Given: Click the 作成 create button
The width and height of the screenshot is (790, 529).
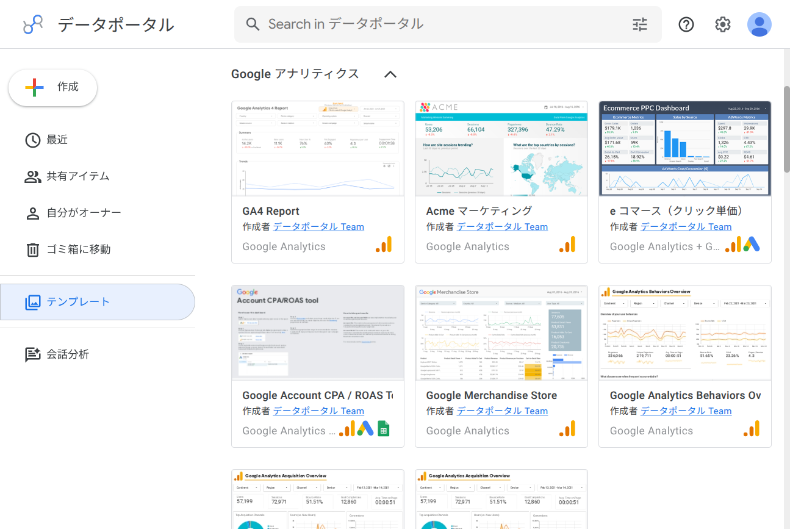Looking at the screenshot, I should tap(53, 87).
